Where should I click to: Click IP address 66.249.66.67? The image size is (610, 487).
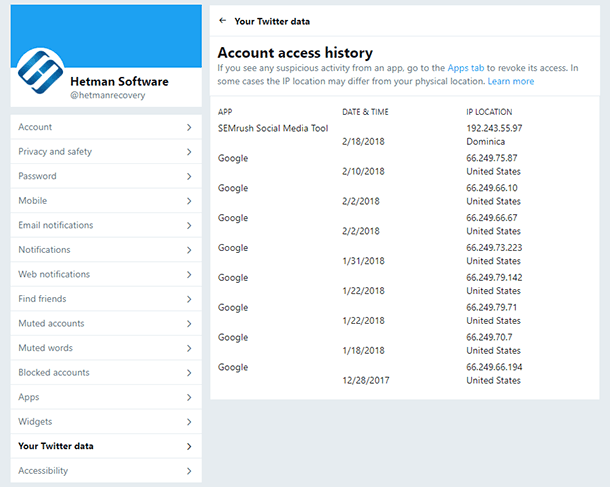pos(492,217)
